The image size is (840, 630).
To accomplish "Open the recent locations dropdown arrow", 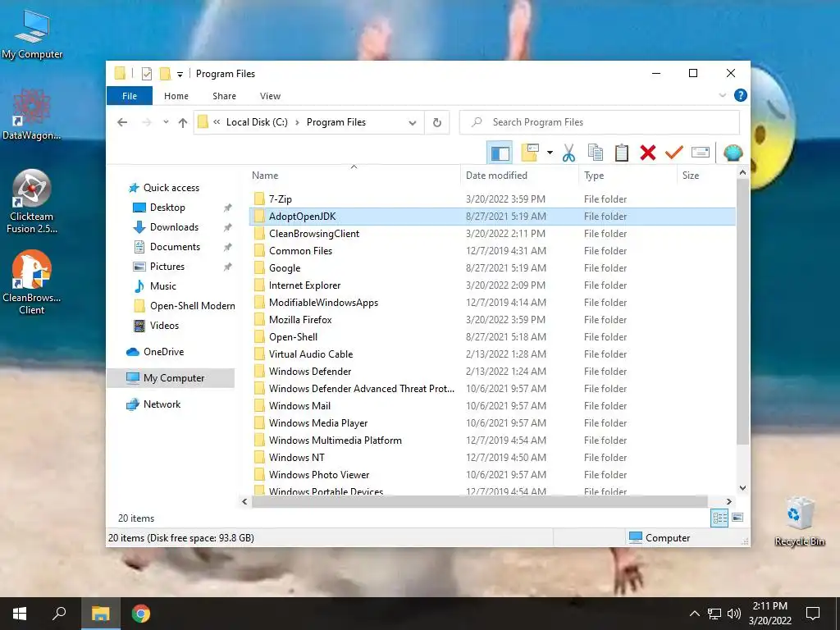I will (166, 122).
